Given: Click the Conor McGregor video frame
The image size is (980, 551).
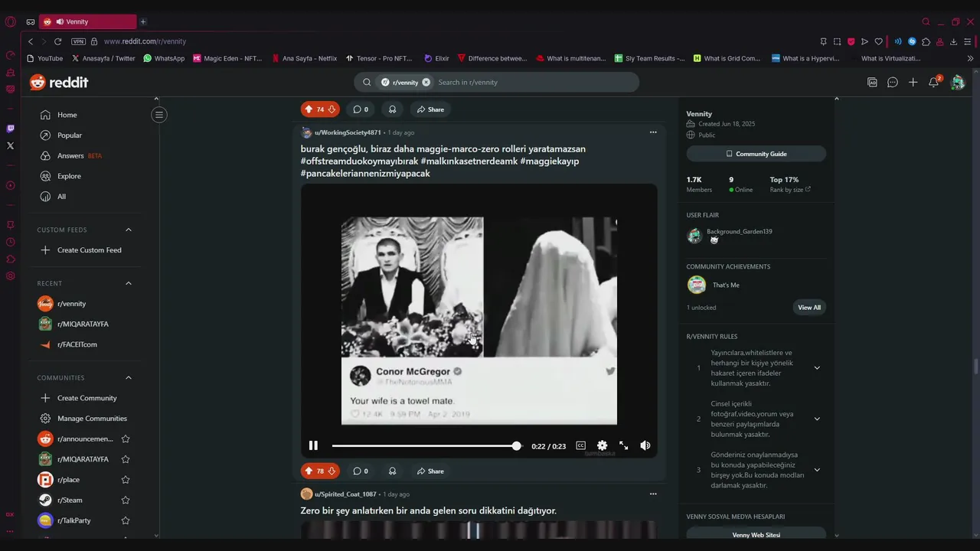Looking at the screenshot, I should pyautogui.click(x=479, y=321).
